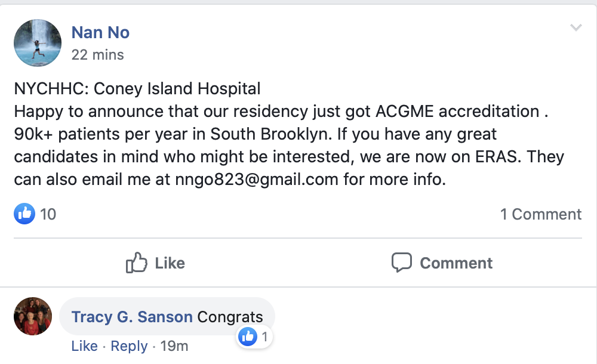Show the 10 people who reacted
Screen dimensions: 597x364
(48, 214)
